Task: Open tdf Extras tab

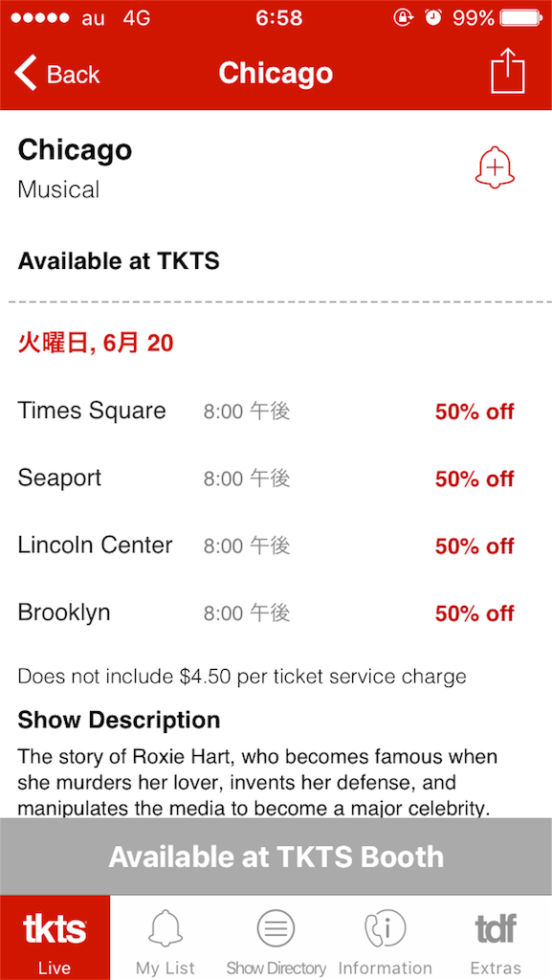Action: click(x=496, y=938)
